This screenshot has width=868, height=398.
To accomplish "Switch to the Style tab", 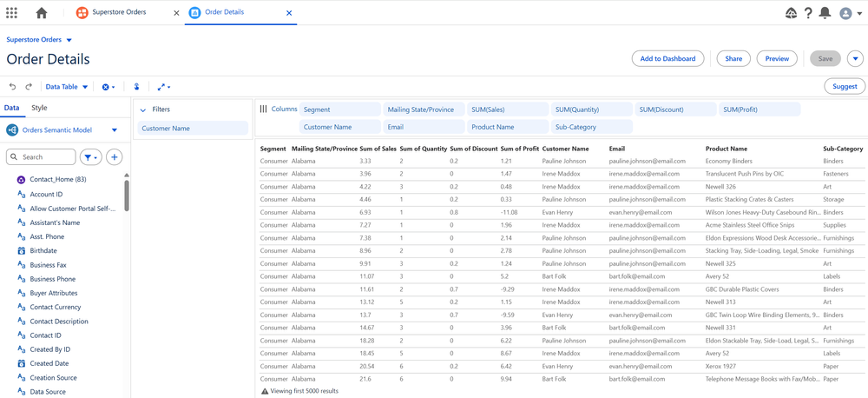I will [39, 108].
